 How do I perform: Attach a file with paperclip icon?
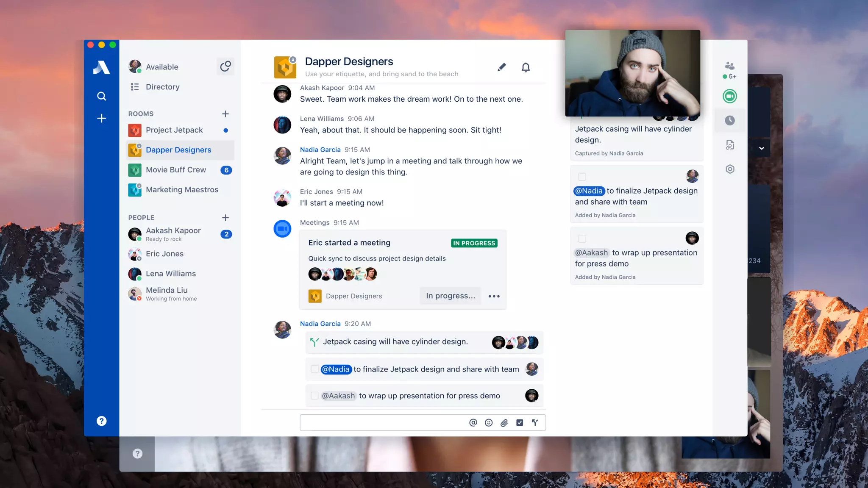(504, 422)
